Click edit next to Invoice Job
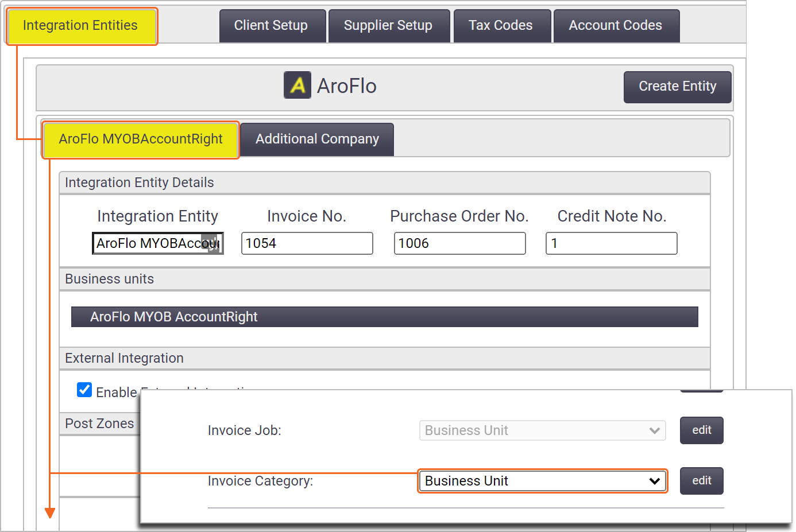This screenshot has width=796, height=532. point(702,430)
